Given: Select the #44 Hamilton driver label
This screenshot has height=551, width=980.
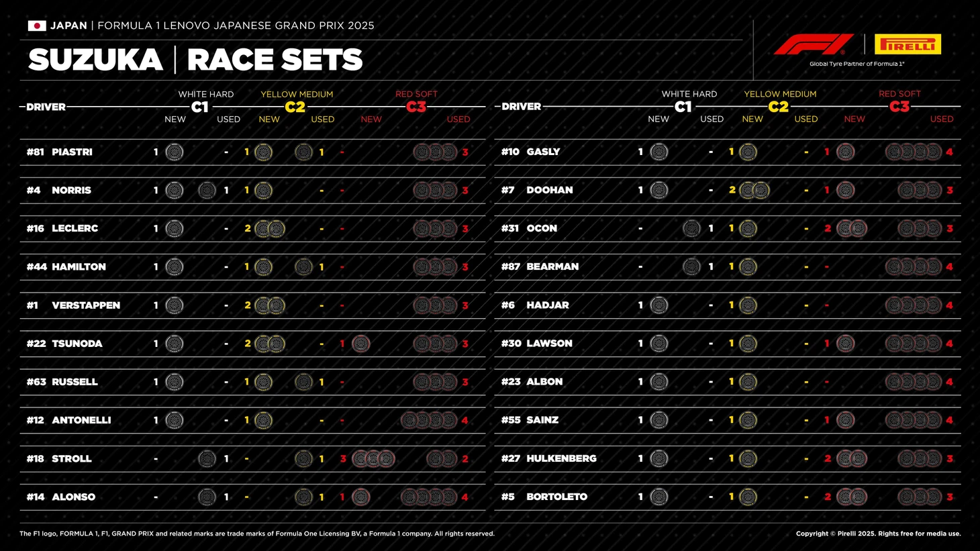Looking at the screenshot, I should [x=66, y=267].
